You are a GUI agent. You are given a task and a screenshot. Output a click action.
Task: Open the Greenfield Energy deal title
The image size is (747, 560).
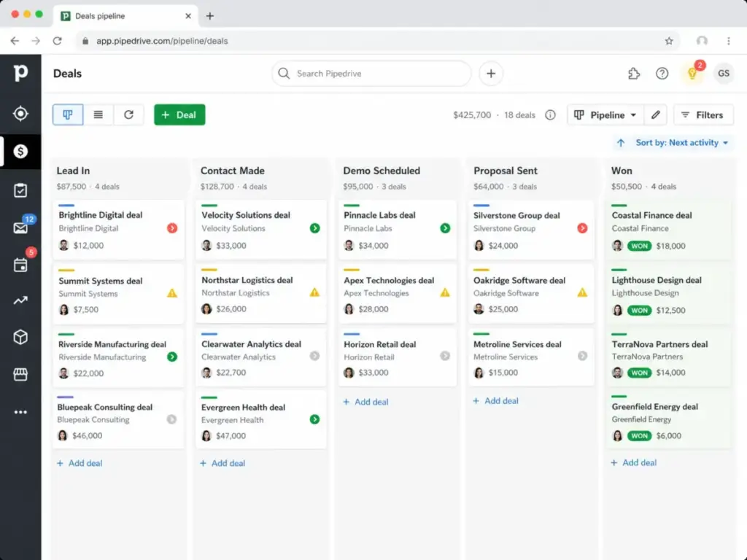tap(655, 407)
